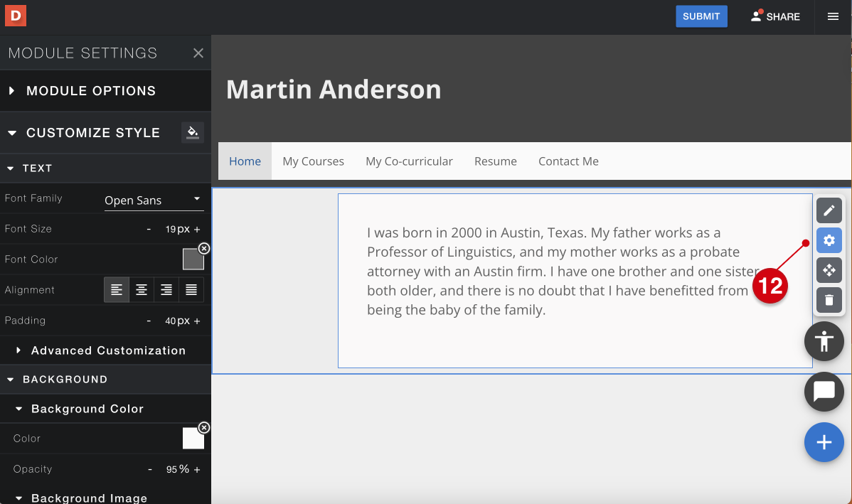Viewport: 852px width, 504px height.
Task: Open the hamburger menu icon
Action: pos(833,17)
